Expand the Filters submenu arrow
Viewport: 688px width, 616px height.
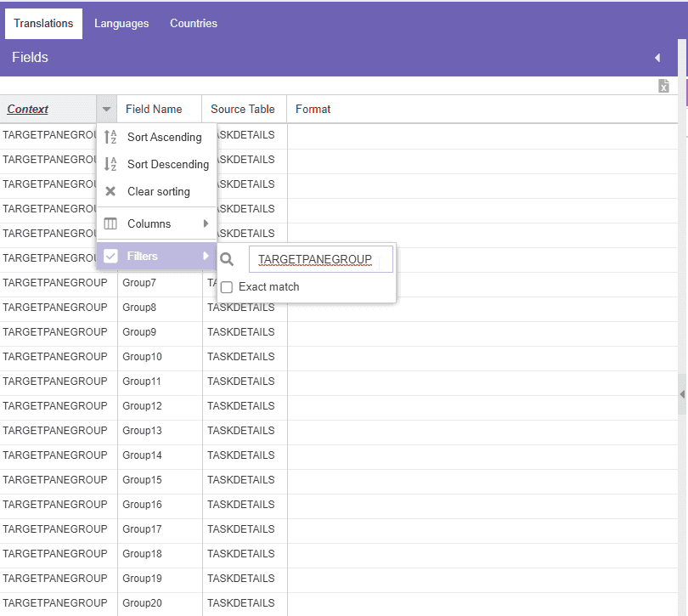[x=206, y=256]
